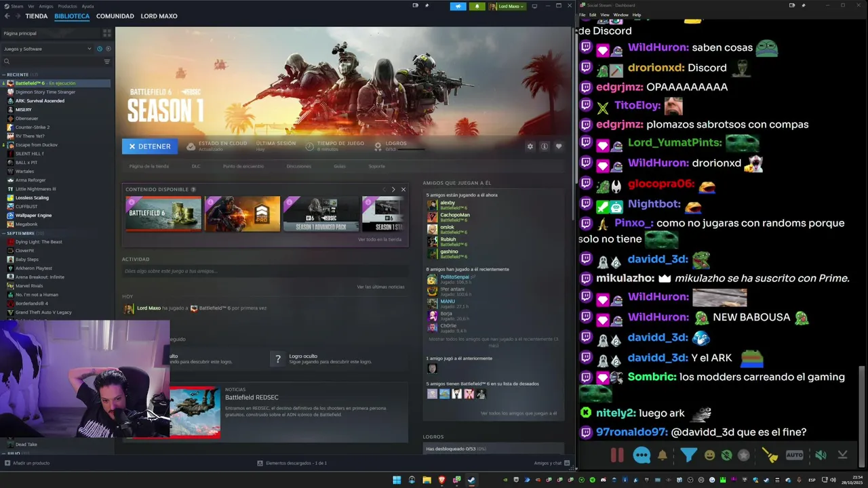The image size is (868, 488).
Task: Open the DLC tab link
Action: (196, 166)
